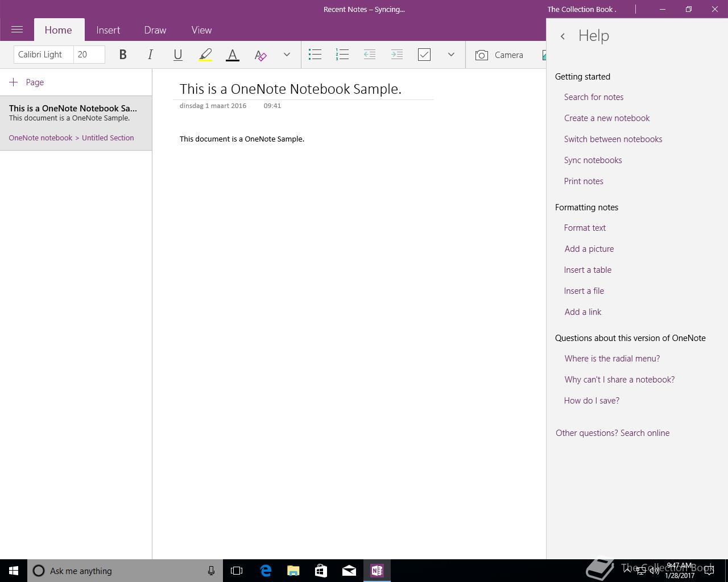Toggle italic formatting
728x582 pixels.
tap(150, 55)
